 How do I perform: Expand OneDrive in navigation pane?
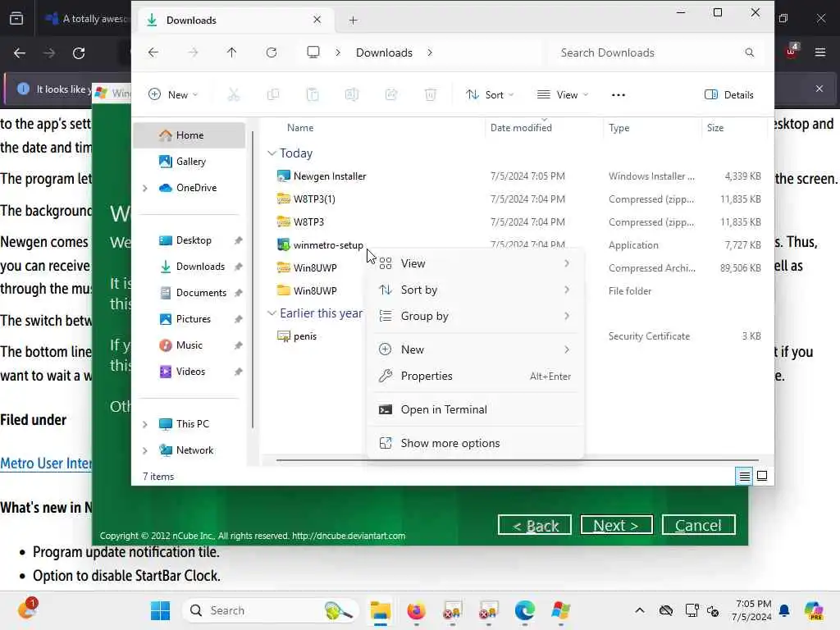tap(144, 188)
